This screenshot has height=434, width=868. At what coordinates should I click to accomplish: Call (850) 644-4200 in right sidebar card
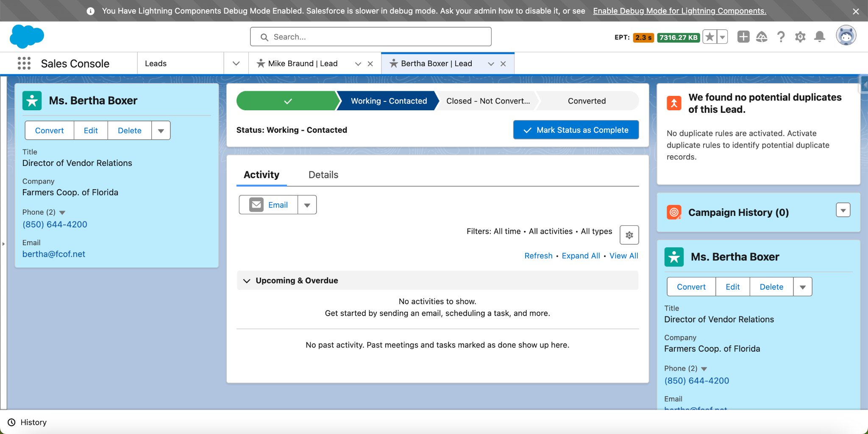[x=697, y=381]
